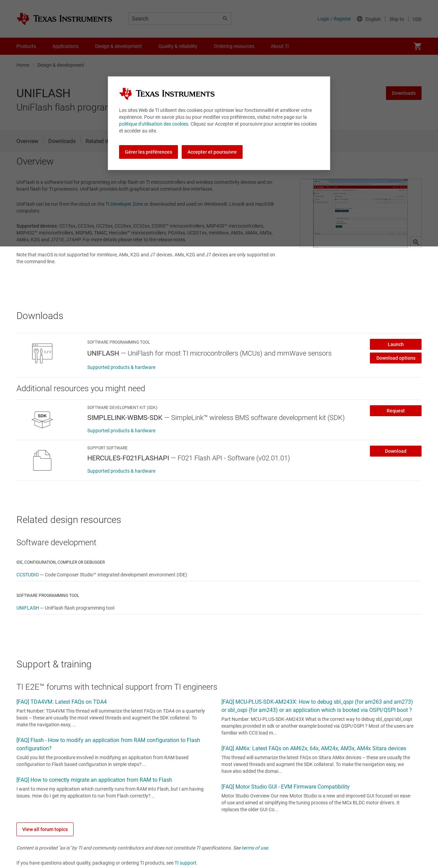Click the globe language icon
Image resolution: width=438 pixels, height=868 pixels.
click(359, 19)
